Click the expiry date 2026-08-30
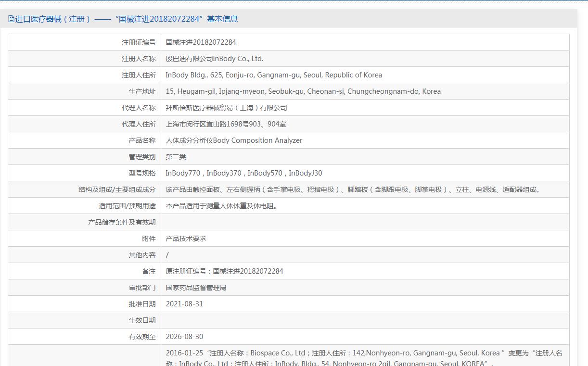 (x=184, y=337)
